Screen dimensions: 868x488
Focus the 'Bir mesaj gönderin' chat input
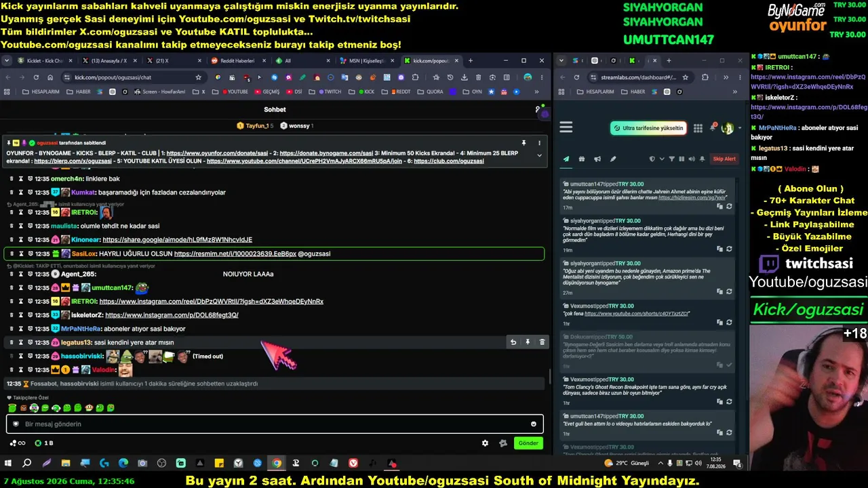(275, 424)
